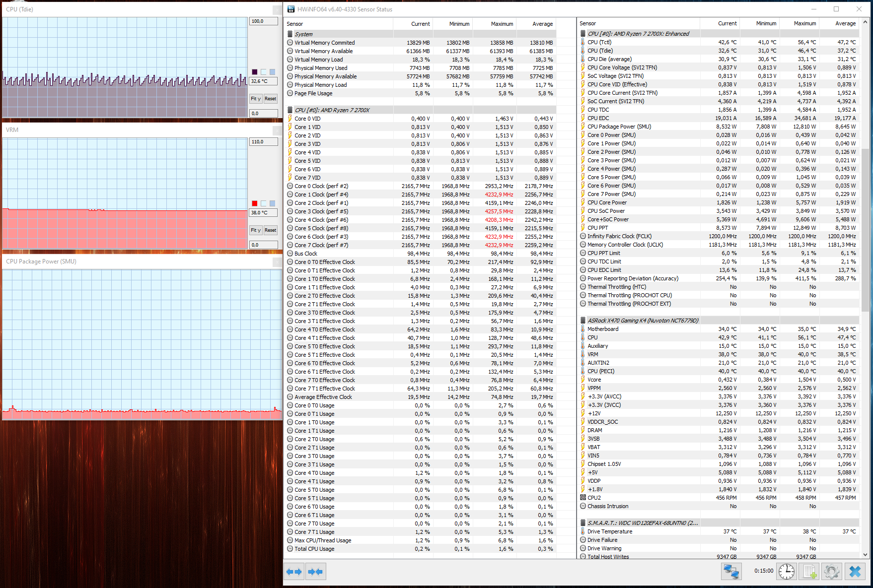This screenshot has height=588, width=873.
Task: Click the thermometer icon beside Drive Temperature
Action: (x=582, y=531)
